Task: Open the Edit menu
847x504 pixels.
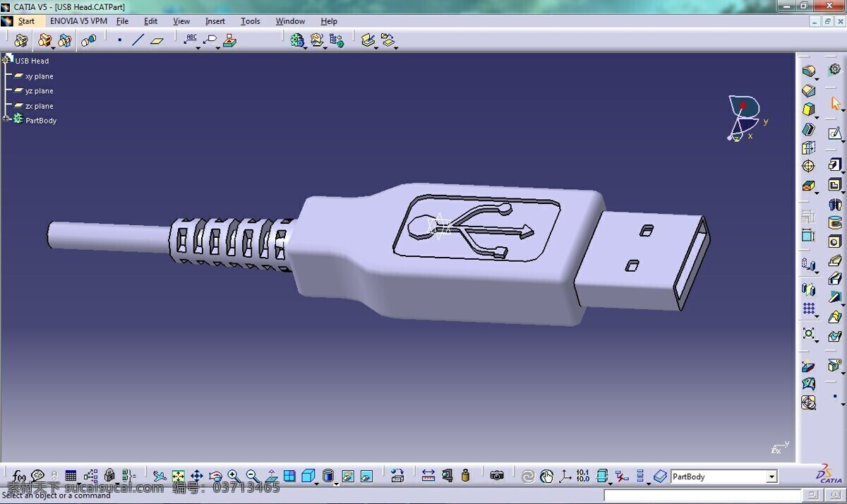Action: coord(150,21)
